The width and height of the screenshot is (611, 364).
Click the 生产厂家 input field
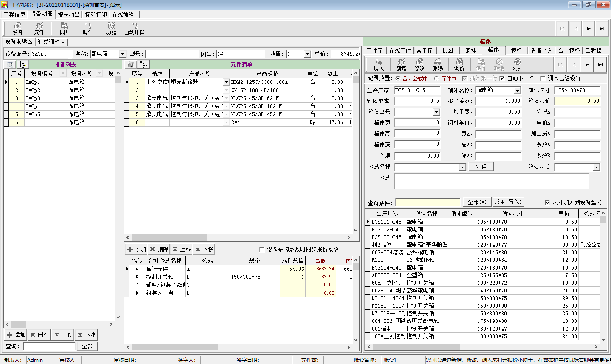(418, 90)
